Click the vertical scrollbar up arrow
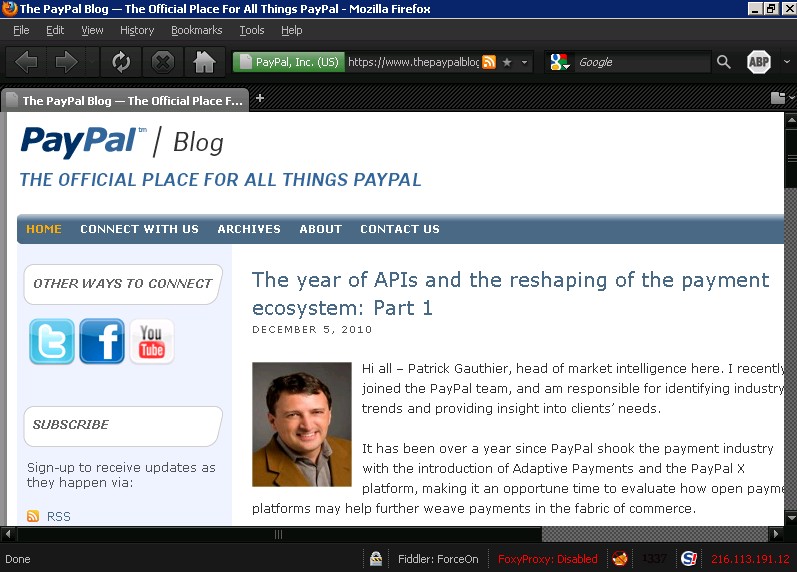Image resolution: width=797 pixels, height=572 pixels. (x=791, y=121)
